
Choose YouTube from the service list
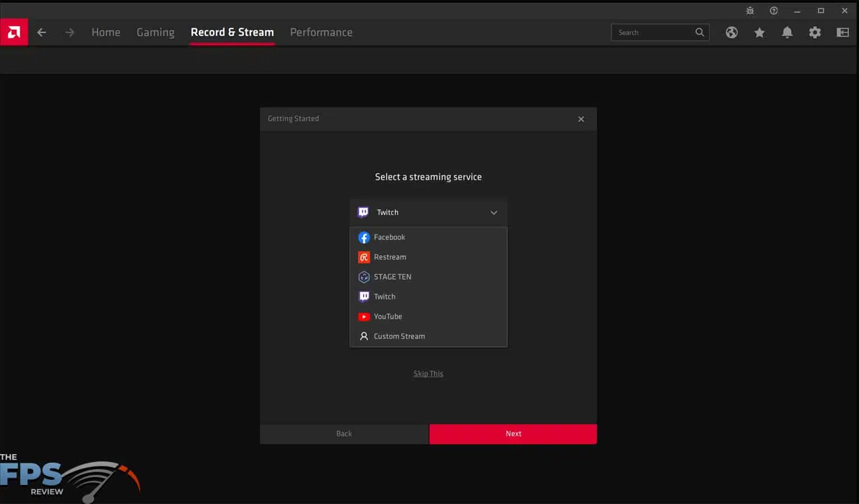click(x=428, y=316)
